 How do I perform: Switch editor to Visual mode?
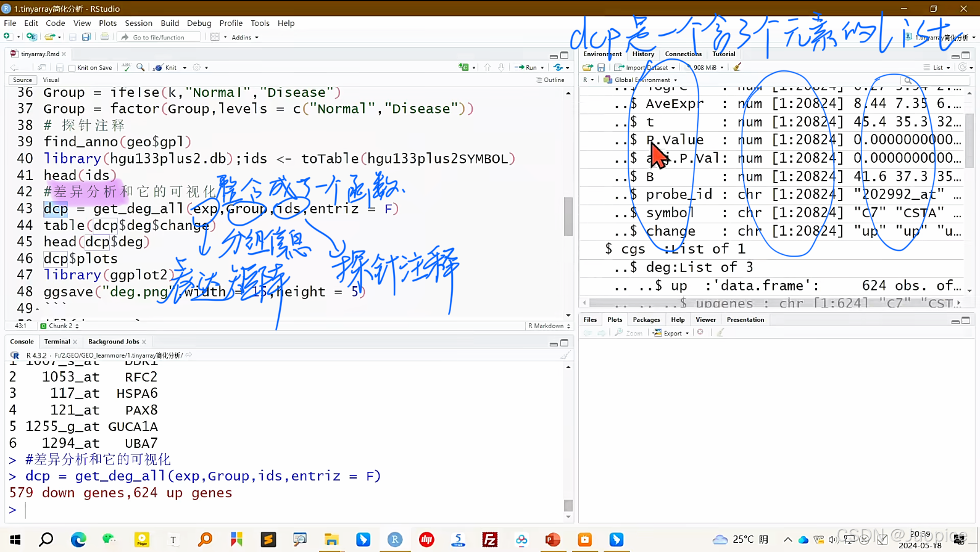tap(51, 80)
